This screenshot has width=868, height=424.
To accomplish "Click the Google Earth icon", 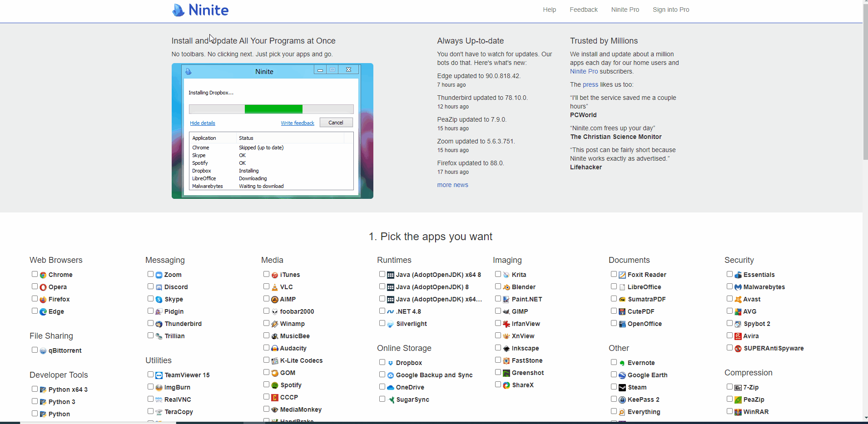I will tap(622, 375).
